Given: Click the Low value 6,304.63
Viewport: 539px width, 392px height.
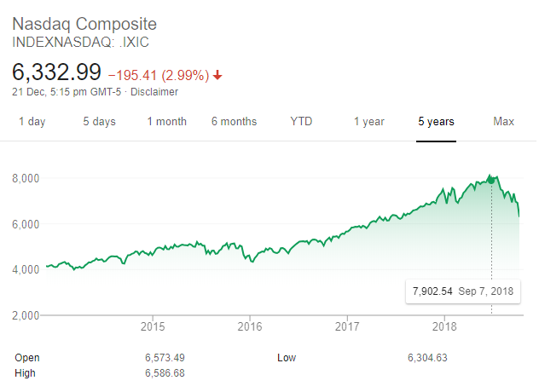Looking at the screenshot, I should click(x=427, y=358).
